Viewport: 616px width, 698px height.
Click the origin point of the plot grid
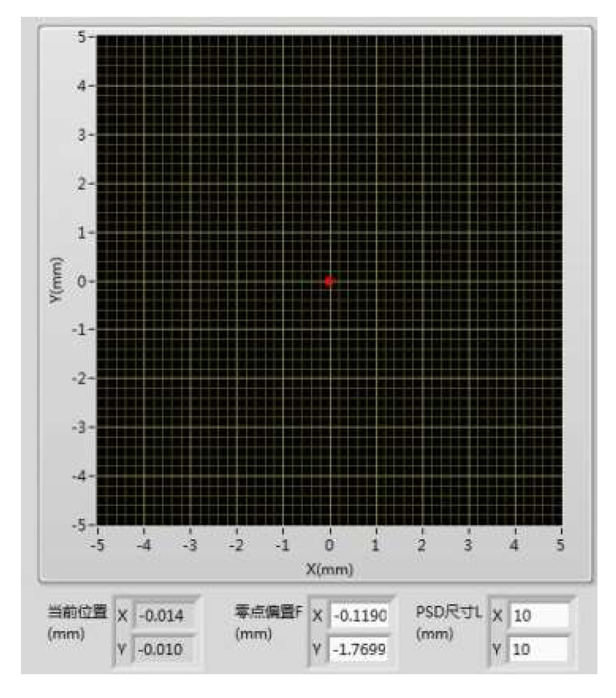pyautogui.click(x=330, y=281)
